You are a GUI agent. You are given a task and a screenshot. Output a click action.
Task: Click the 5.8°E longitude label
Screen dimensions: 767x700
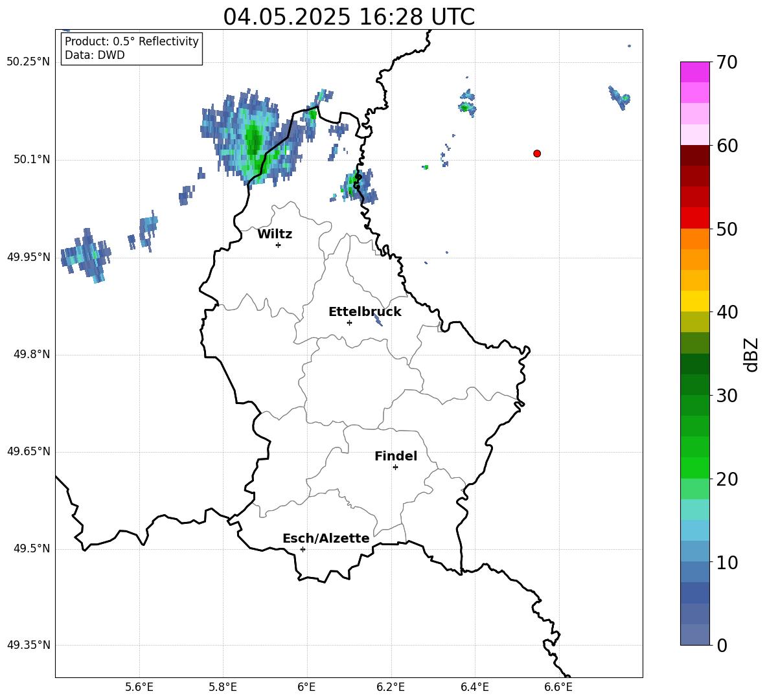point(223,687)
